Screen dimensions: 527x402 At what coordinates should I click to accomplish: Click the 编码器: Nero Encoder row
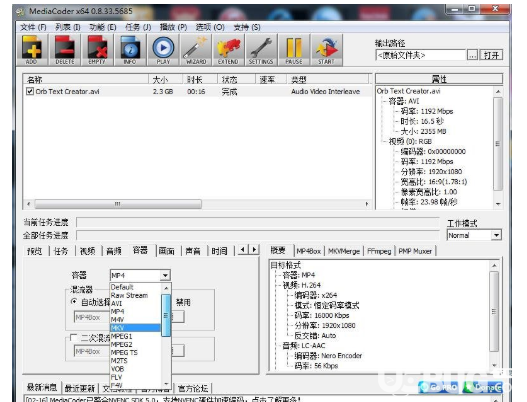pos(328,356)
